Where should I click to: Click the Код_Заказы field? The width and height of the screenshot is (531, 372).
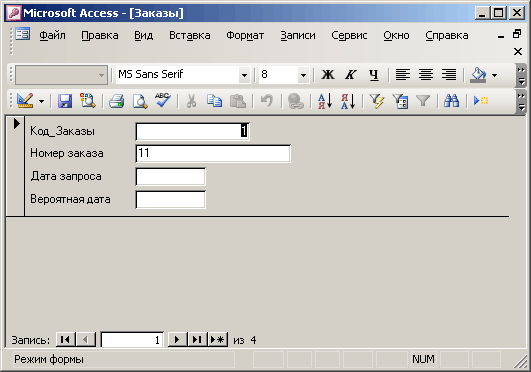click(x=192, y=131)
